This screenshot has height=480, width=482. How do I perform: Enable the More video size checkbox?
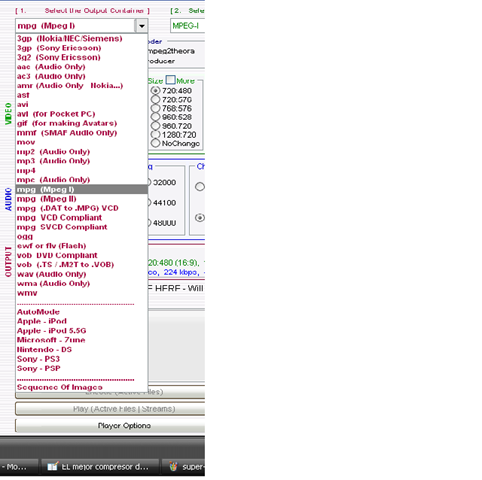tap(170, 80)
